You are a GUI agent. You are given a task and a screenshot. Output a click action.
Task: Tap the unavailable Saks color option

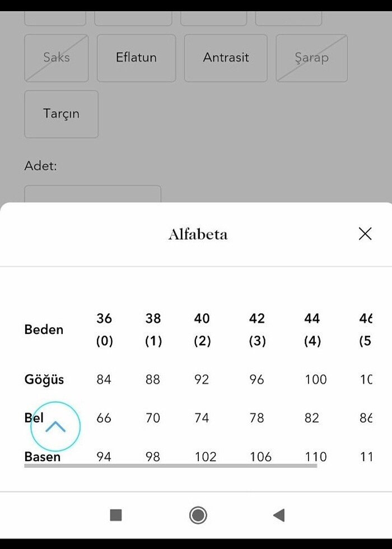(x=56, y=58)
